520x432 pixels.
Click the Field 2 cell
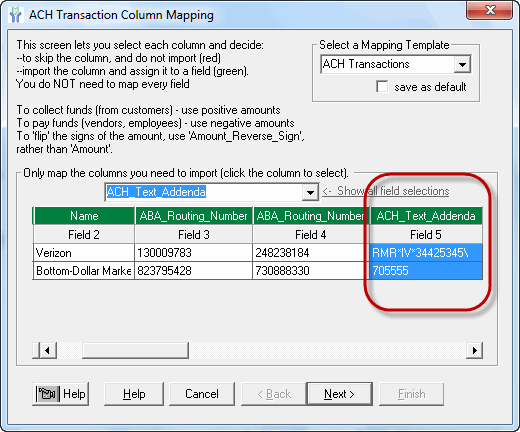point(84,235)
